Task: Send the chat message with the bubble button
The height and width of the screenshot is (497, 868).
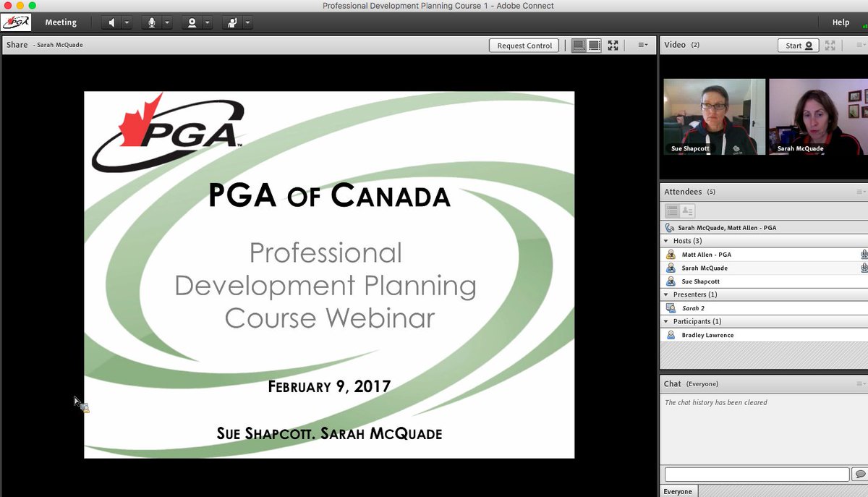Action: [x=860, y=475]
